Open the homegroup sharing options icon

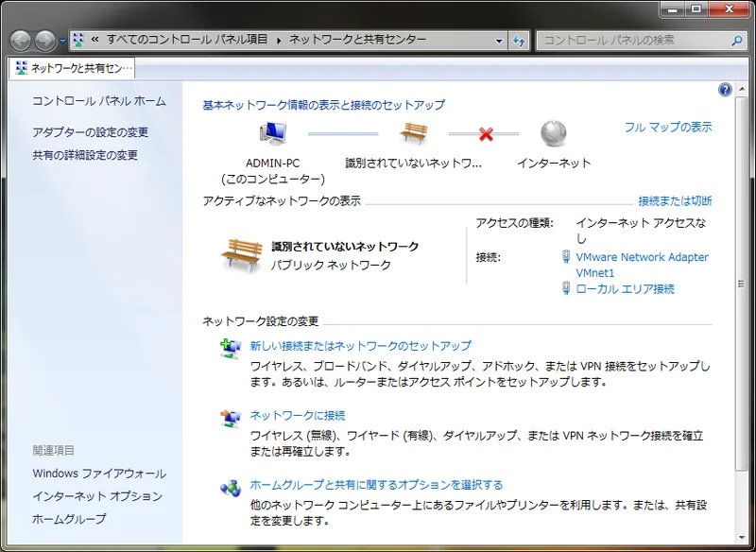(230, 485)
